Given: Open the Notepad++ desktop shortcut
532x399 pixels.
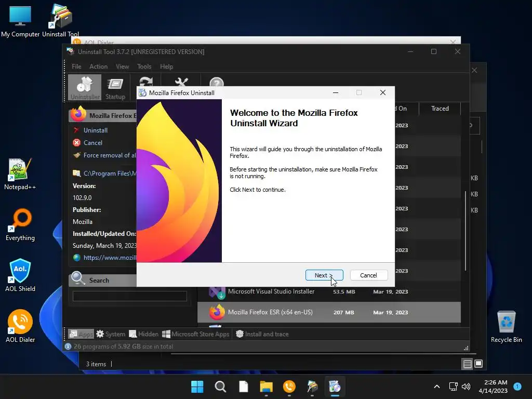Looking at the screenshot, I should tap(20, 174).
